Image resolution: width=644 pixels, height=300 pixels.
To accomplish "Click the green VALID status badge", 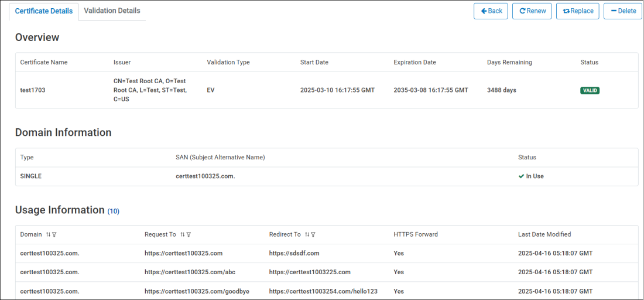I will click(x=590, y=90).
